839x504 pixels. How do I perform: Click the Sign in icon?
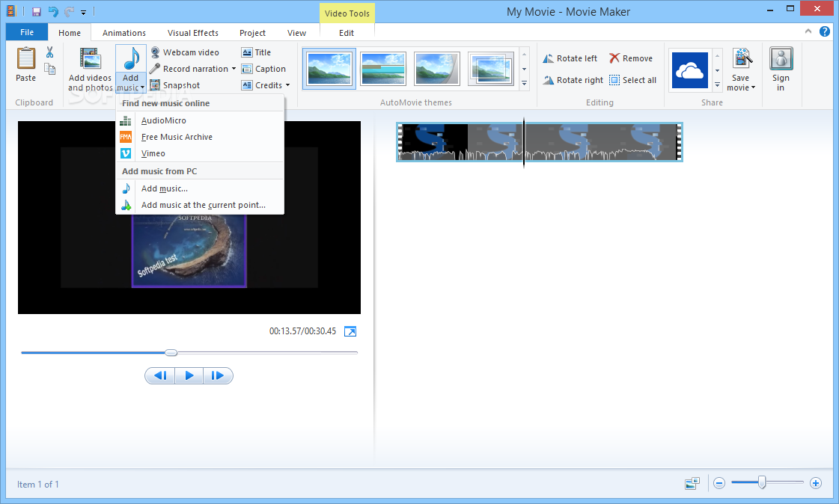[781, 58]
